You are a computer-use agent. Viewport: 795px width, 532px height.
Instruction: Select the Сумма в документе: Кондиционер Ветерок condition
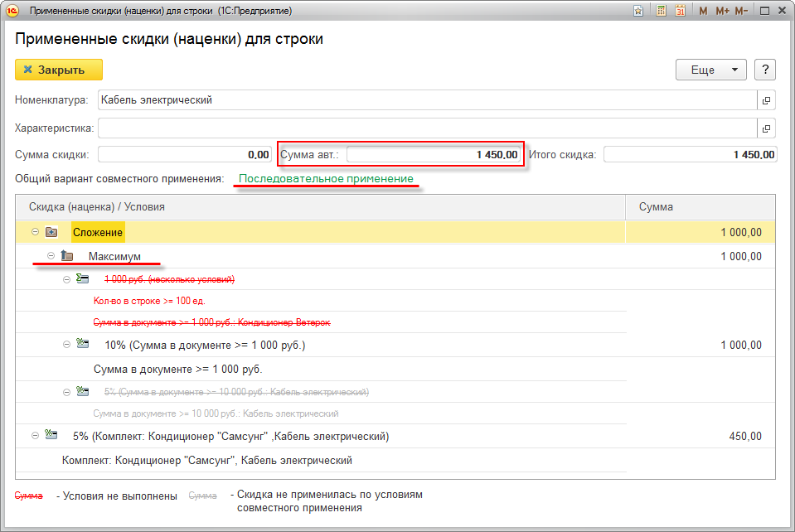click(x=212, y=322)
